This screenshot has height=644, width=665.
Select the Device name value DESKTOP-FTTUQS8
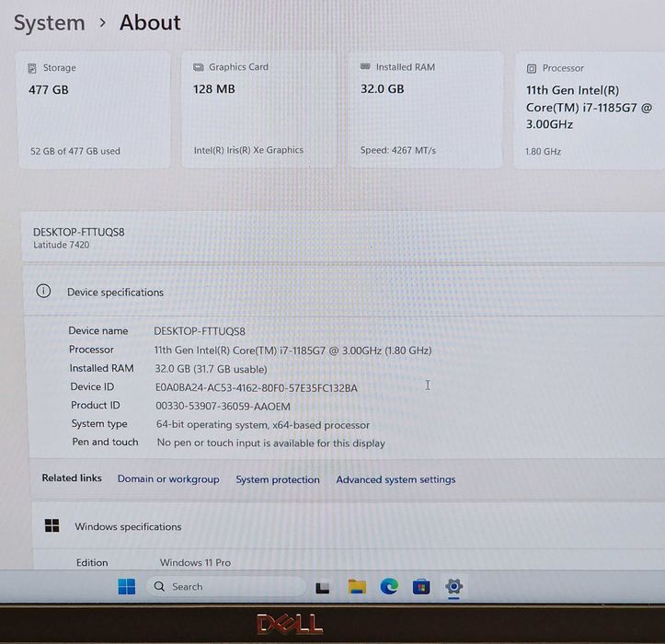pyautogui.click(x=200, y=331)
